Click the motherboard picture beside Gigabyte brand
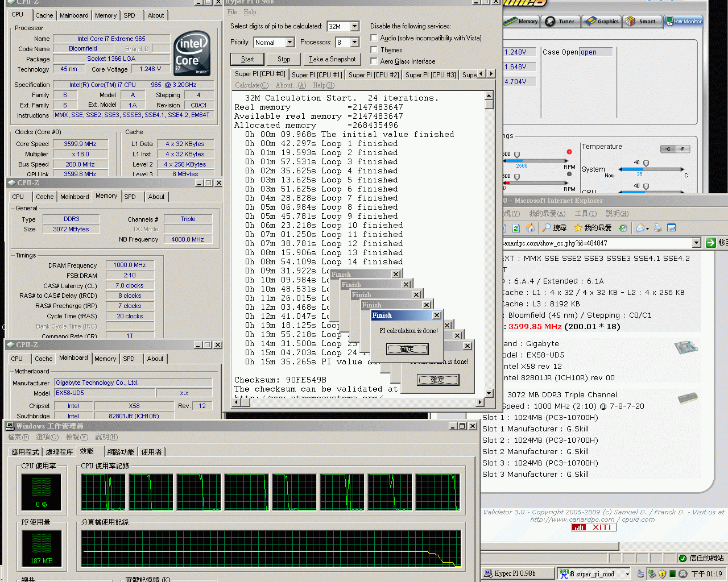Screen dimensions: 728x582 coord(686,347)
